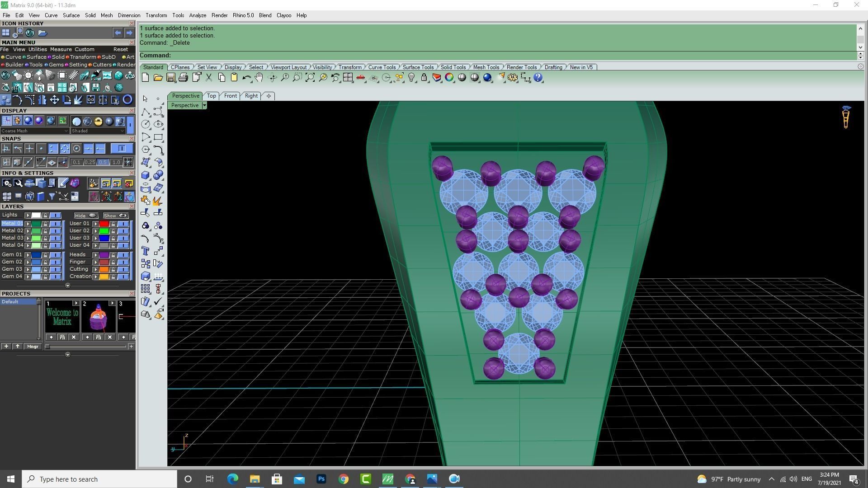Toggle visibility switch for Gem 01 layer
The image size is (868, 488).
(x=56, y=255)
